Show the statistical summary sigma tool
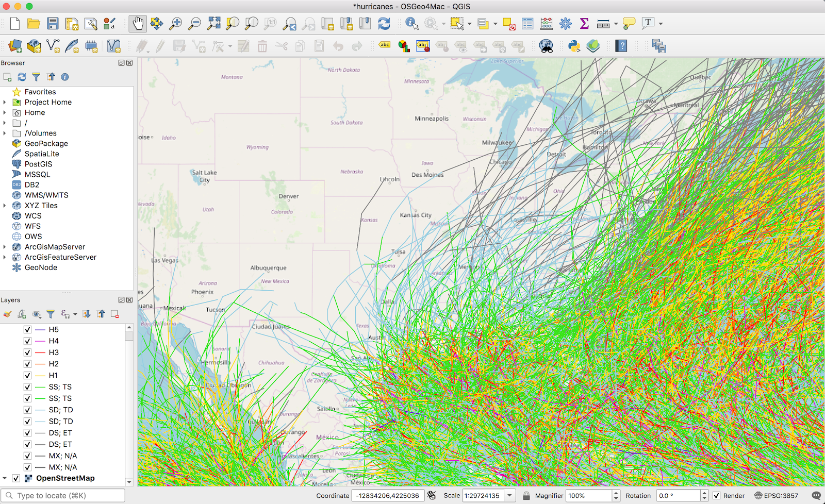The height and width of the screenshot is (504, 825). tap(584, 24)
